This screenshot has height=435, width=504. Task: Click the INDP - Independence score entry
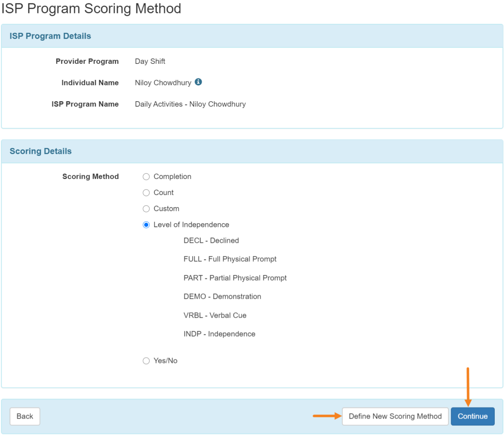coord(219,334)
